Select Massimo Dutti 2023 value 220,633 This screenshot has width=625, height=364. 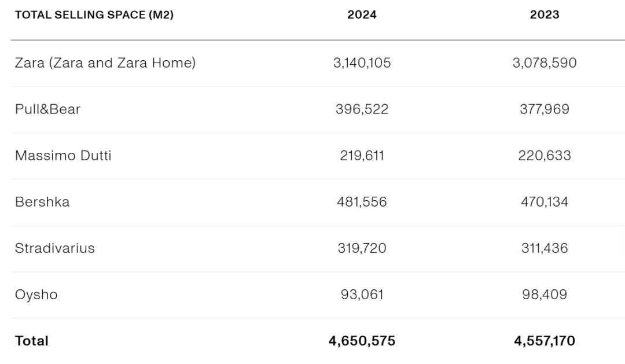click(545, 156)
